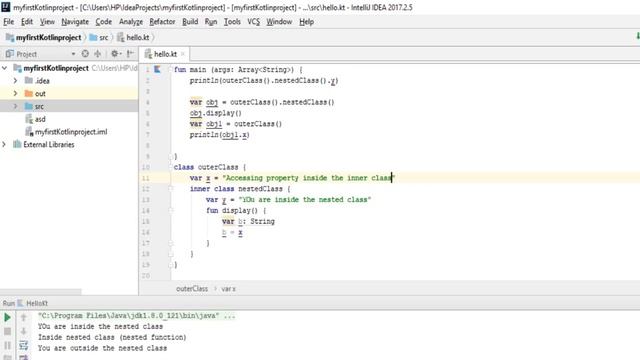Fold the main function at line 1
640x360 pixels.
(x=171, y=69)
